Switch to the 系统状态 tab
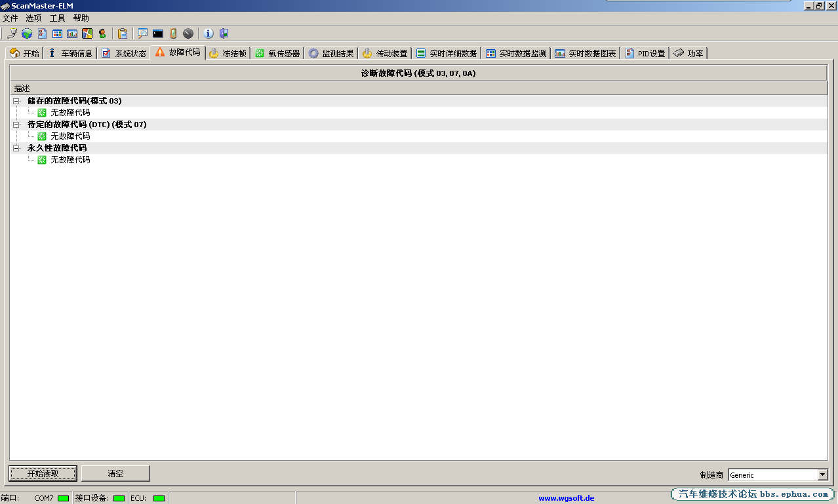This screenshot has width=838, height=504. pos(124,53)
